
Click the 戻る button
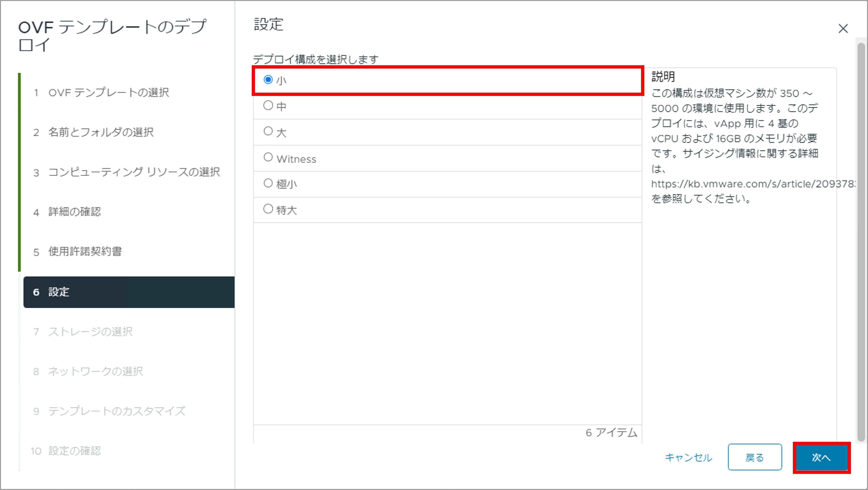pos(755,457)
